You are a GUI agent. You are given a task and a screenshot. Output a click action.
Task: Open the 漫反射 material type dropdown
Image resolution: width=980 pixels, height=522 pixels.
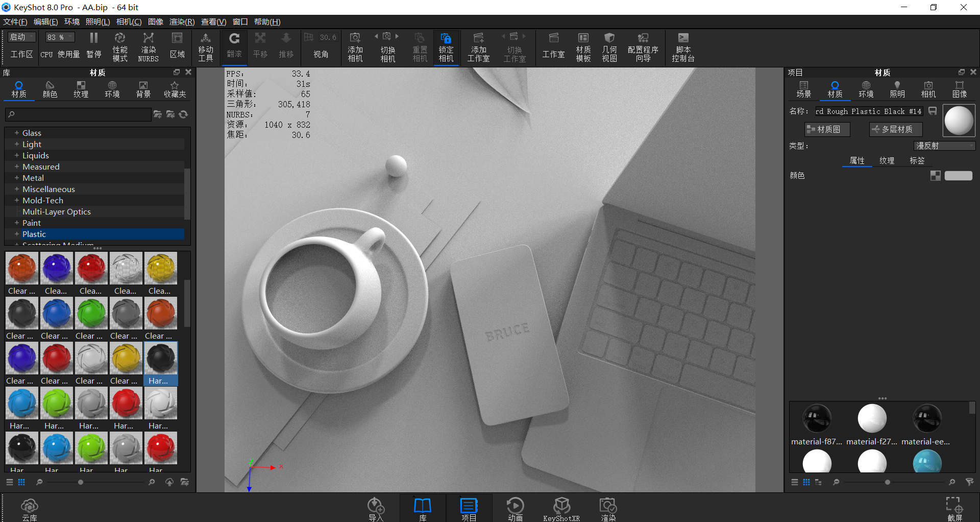(x=944, y=146)
